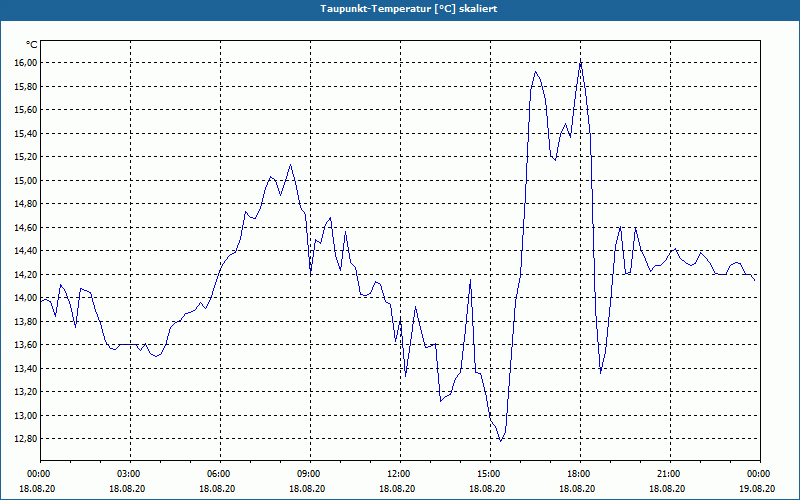The image size is (800, 500).
Task: Click the 18.08.20 date under 06:00
Action: [217, 488]
